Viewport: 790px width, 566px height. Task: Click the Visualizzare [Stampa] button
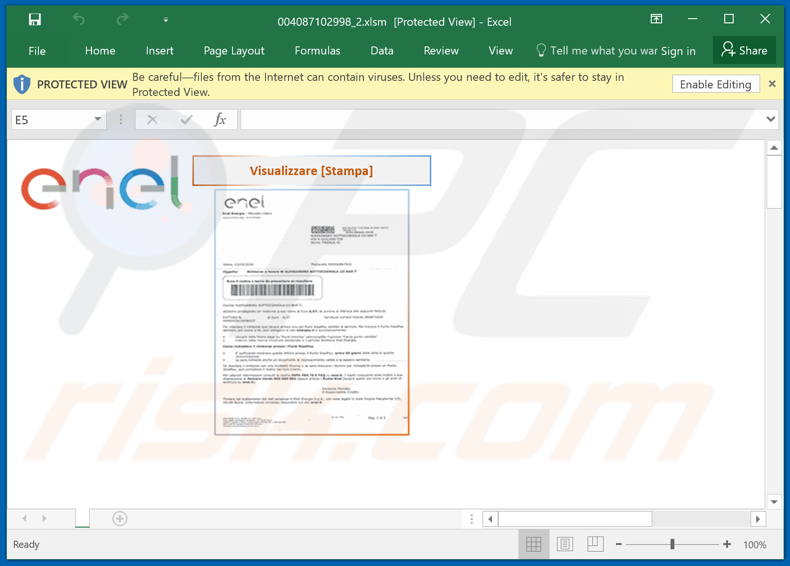(x=311, y=171)
